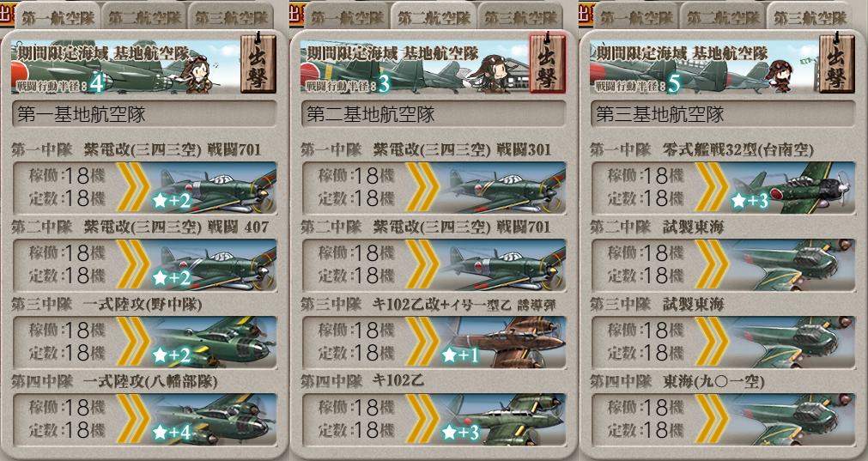Switch the 出撃 tag on 第三基地航空隊
Screen dimensions: 868x461
pyautogui.click(x=836, y=63)
